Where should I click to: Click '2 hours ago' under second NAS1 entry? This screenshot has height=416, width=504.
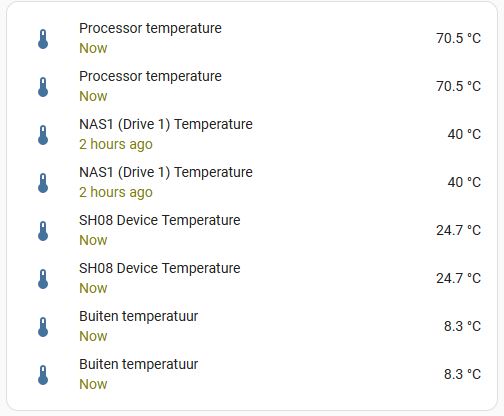(x=116, y=193)
